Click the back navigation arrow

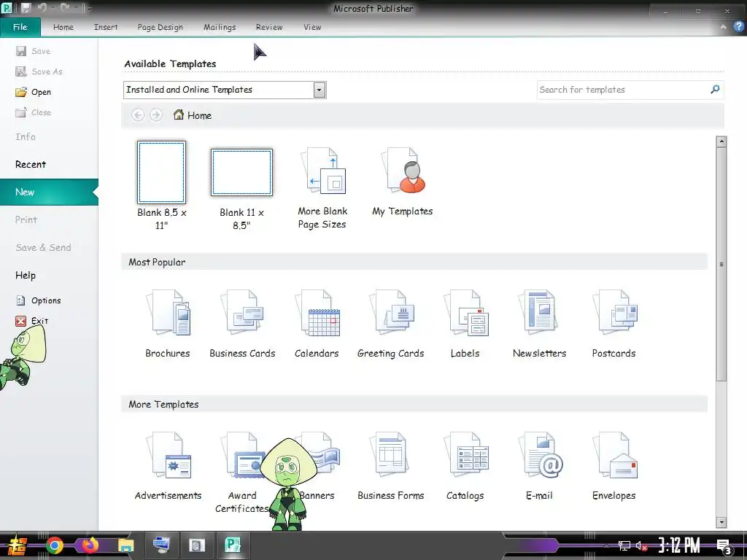coord(138,114)
